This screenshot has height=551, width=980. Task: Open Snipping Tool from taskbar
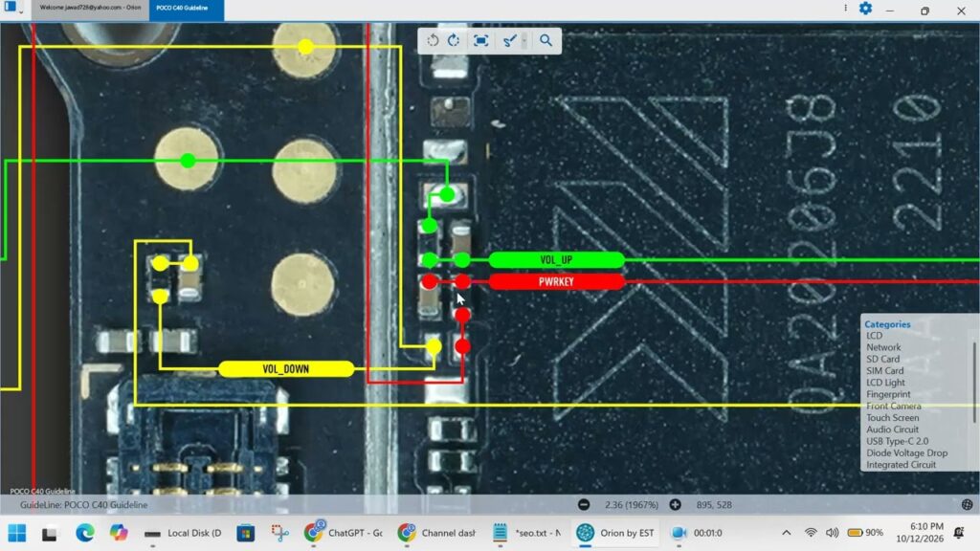(280, 533)
